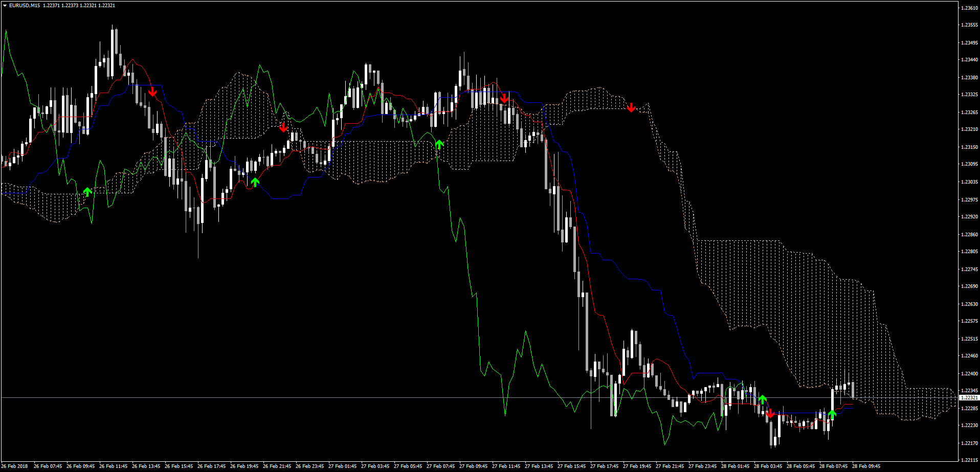Click the 28 Feb 09:45 time axis label
980x472 pixels.
[x=866, y=466]
